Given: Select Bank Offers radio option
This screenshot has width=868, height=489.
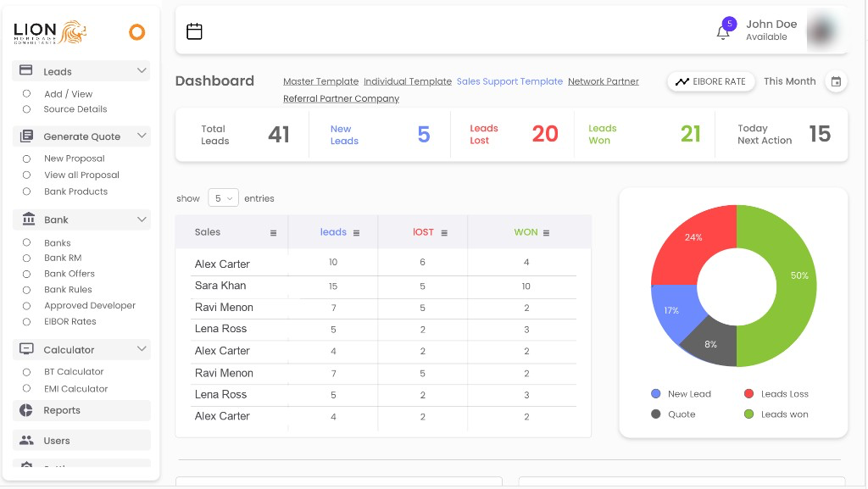Looking at the screenshot, I should click(x=26, y=274).
